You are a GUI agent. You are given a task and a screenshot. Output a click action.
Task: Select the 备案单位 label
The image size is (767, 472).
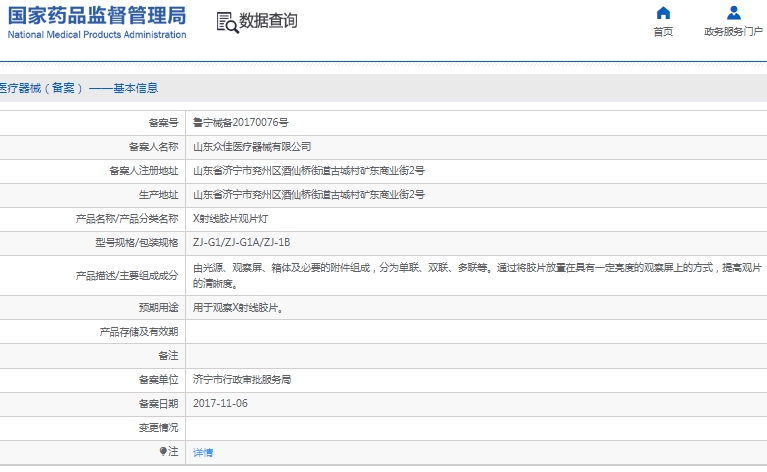coord(158,380)
